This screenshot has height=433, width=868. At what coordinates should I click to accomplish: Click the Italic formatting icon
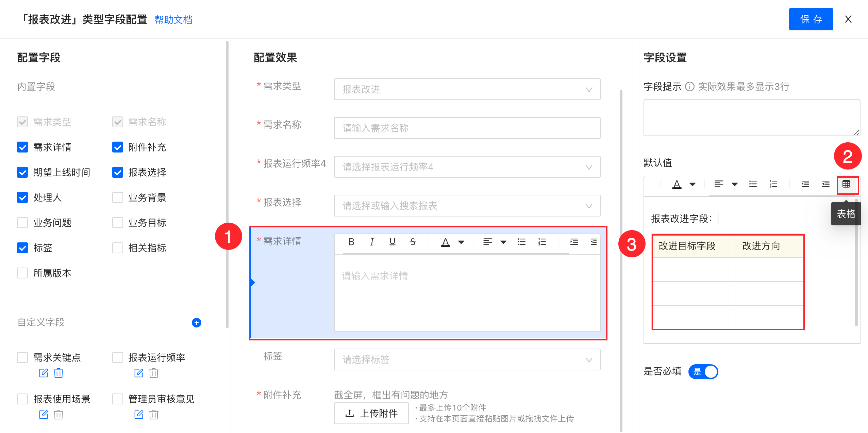(x=372, y=242)
